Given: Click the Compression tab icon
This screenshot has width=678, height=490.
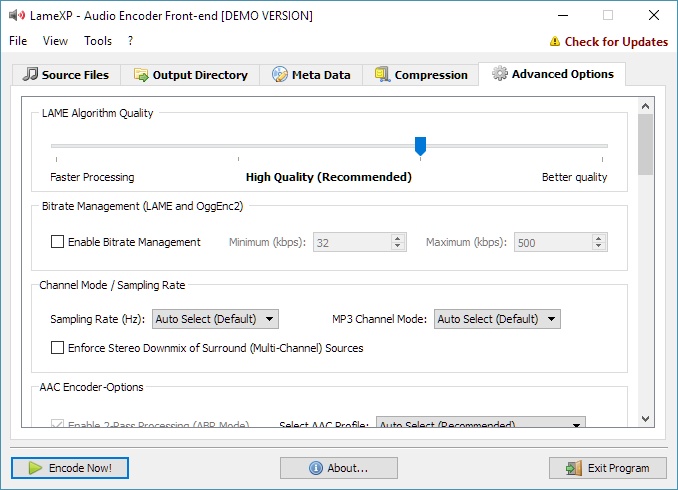Looking at the screenshot, I should (x=382, y=74).
